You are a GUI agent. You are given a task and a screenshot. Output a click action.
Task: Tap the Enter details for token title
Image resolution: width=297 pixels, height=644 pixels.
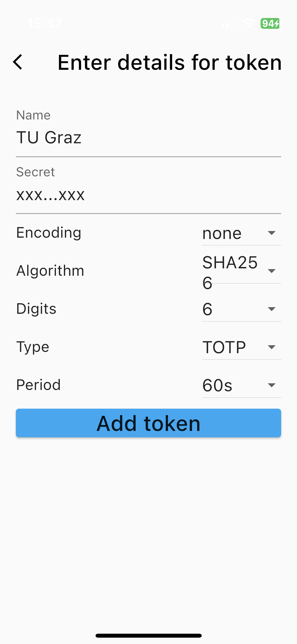(x=170, y=62)
